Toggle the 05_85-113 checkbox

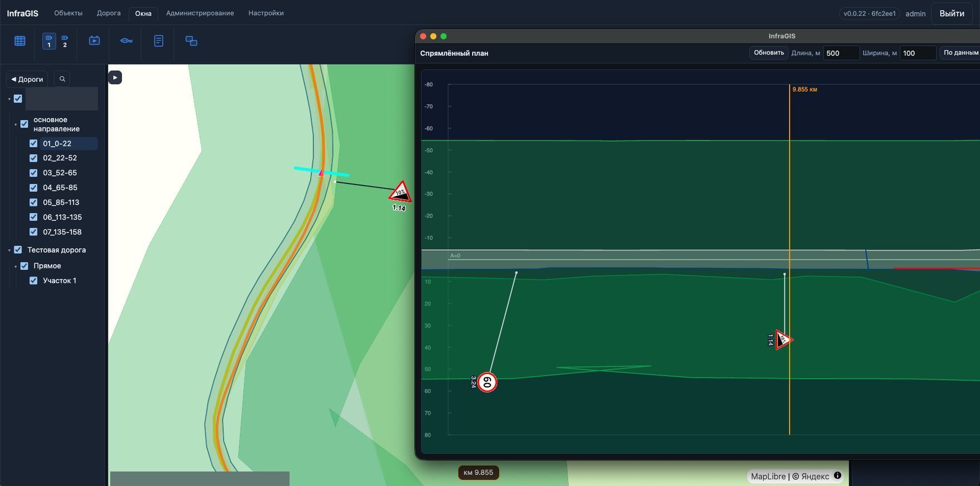(33, 202)
